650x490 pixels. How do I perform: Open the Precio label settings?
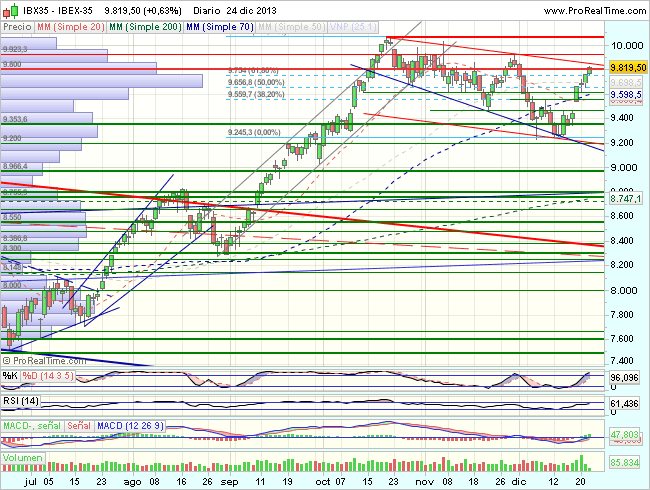coord(17,28)
